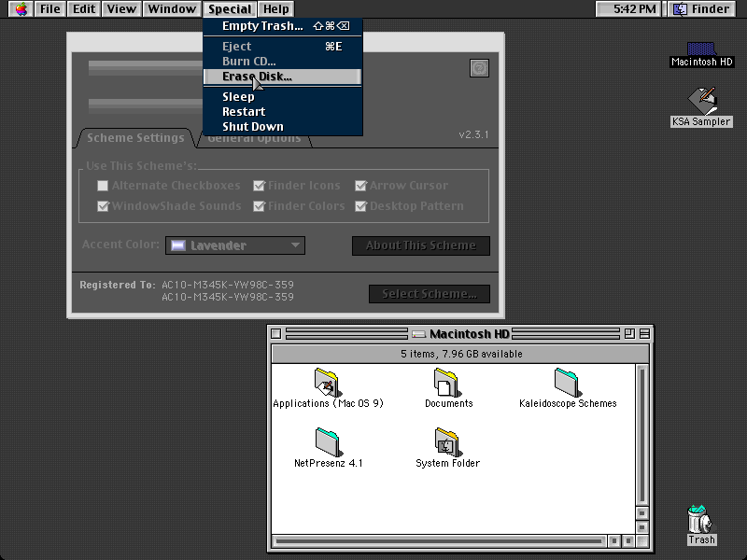Screen dimensions: 747x560
Task: Click the help question mark icon in Kaleidoscope
Action: 479,68
